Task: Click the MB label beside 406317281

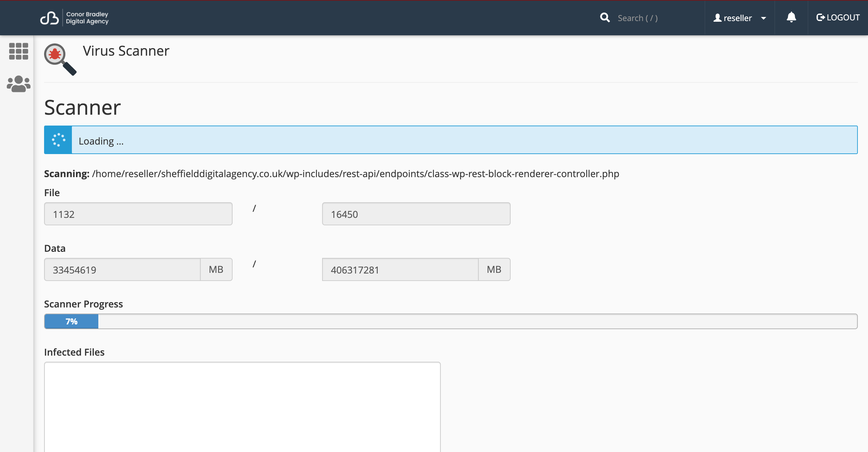Action: pos(494,270)
